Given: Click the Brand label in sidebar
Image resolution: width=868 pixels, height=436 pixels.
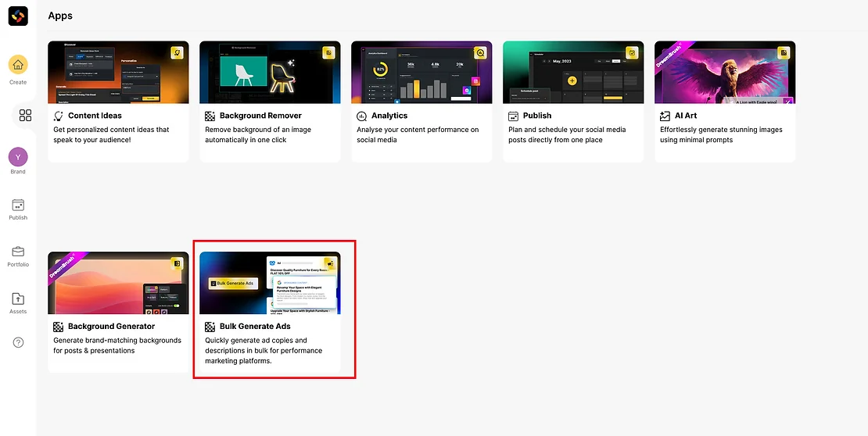Looking at the screenshot, I should pos(18,172).
